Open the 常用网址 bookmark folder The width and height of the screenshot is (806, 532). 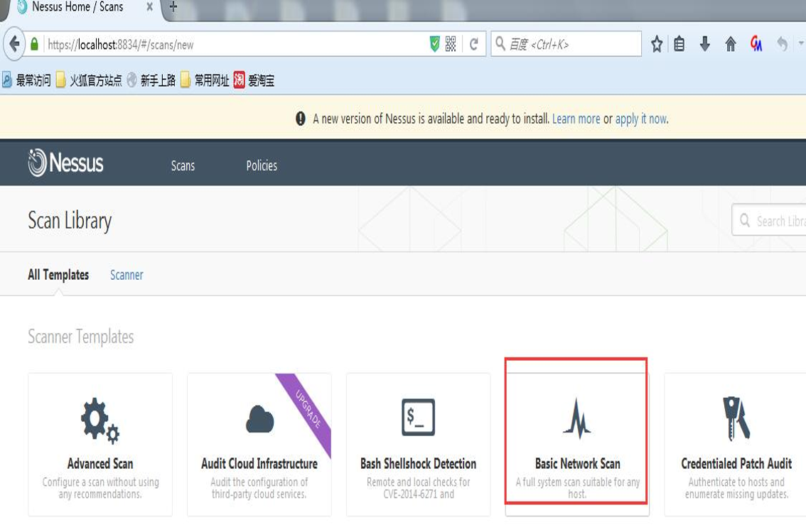pos(205,80)
